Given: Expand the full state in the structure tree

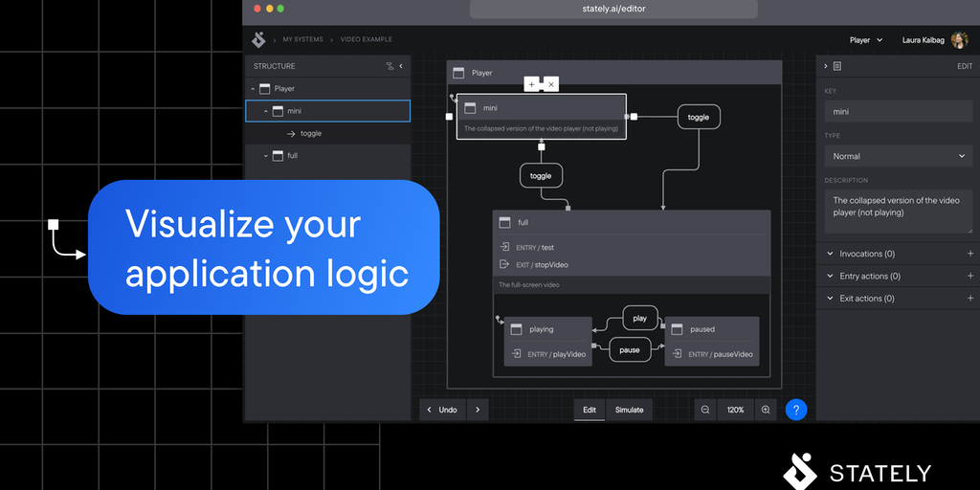Looking at the screenshot, I should pos(266,155).
